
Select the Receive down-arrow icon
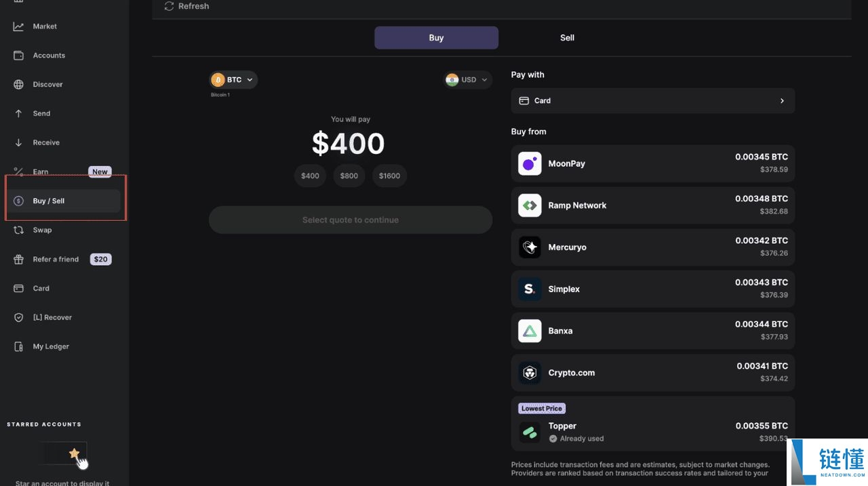(x=19, y=143)
